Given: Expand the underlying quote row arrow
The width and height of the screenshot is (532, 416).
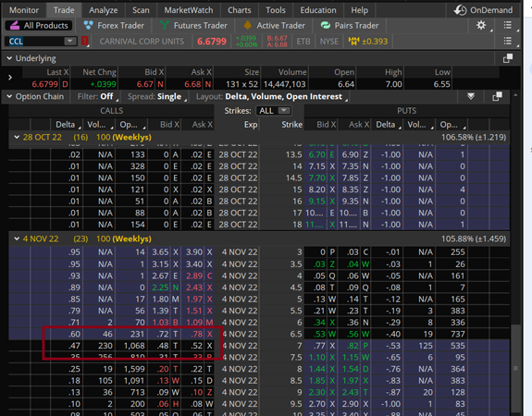Looking at the screenshot, I should pyautogui.click(x=10, y=78).
